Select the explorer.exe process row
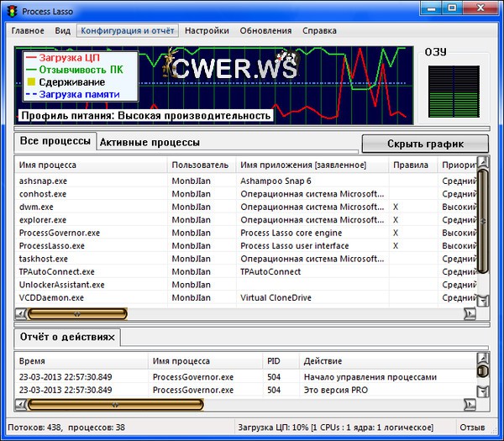This screenshot has height=441, width=504. (x=44, y=219)
